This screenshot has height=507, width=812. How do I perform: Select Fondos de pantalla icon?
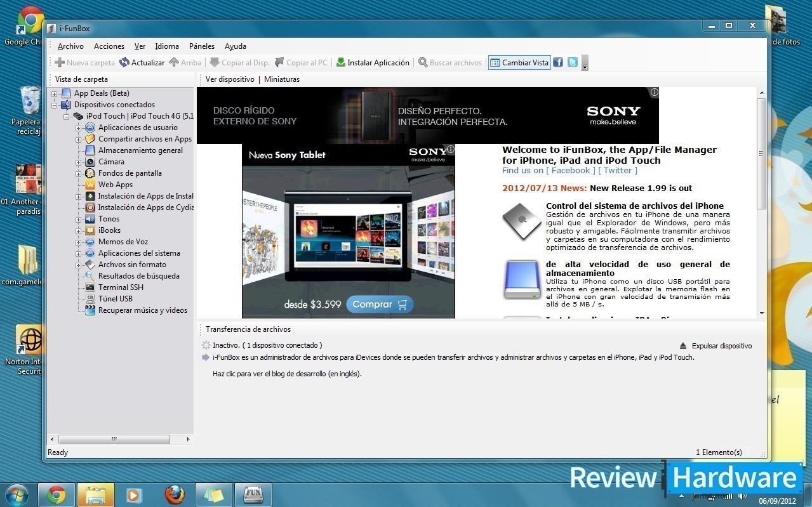[90, 173]
